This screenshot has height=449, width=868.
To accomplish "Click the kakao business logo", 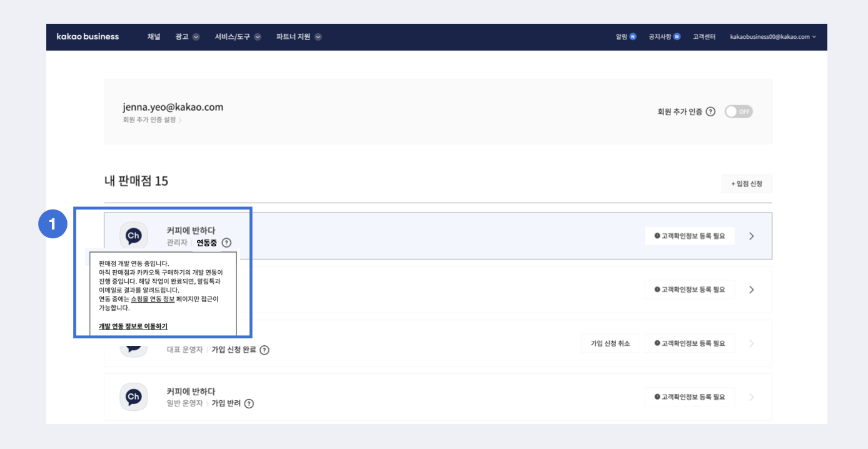I will (88, 37).
